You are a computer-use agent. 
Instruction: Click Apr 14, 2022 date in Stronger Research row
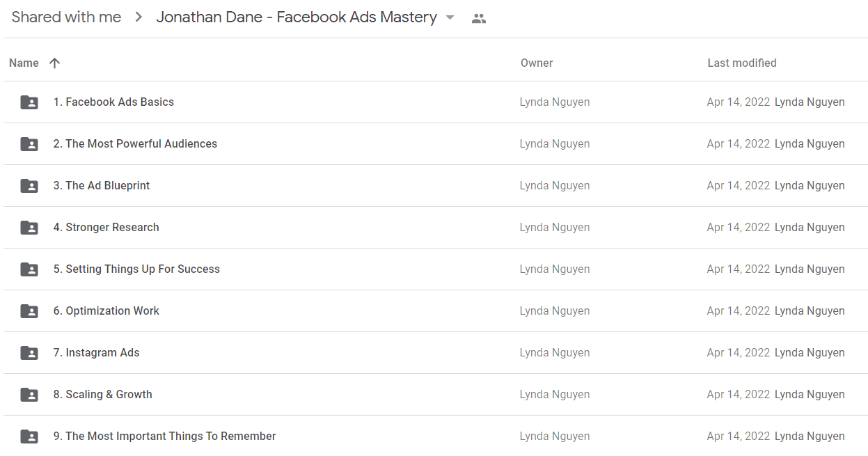click(x=739, y=227)
